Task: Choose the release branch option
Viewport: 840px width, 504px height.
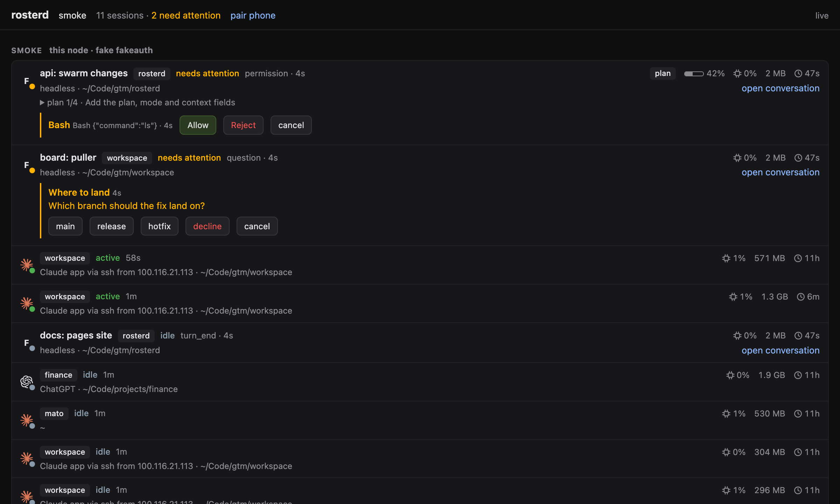Action: 112,226
